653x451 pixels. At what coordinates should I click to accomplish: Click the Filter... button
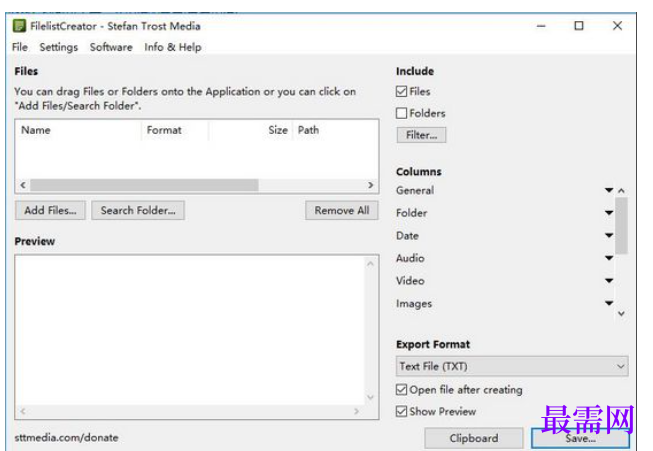click(421, 135)
